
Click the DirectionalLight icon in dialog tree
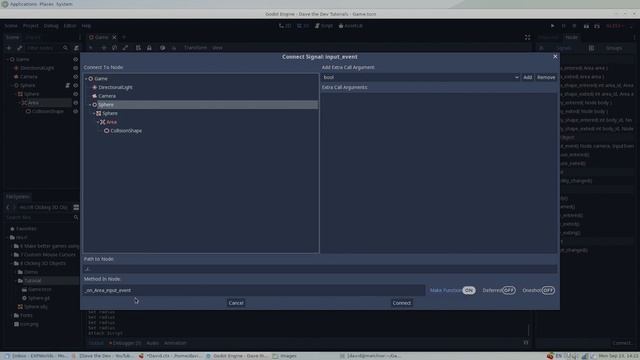(x=95, y=87)
